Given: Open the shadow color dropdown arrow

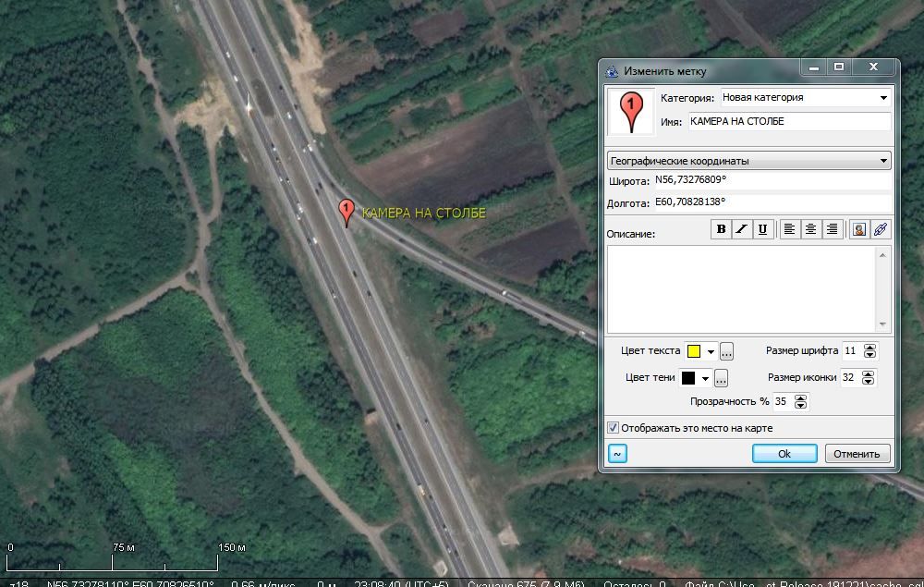Looking at the screenshot, I should coord(706,378).
